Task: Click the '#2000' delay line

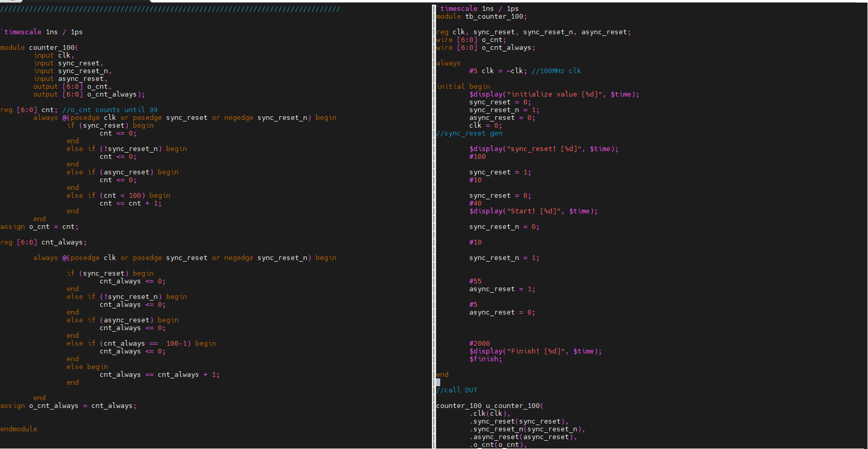Action: pyautogui.click(x=480, y=344)
